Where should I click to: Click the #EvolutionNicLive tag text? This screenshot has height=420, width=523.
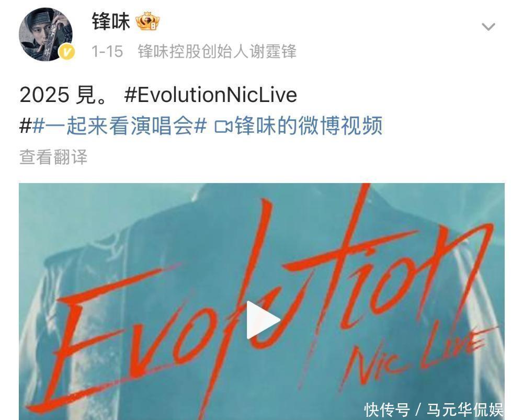[x=210, y=95]
